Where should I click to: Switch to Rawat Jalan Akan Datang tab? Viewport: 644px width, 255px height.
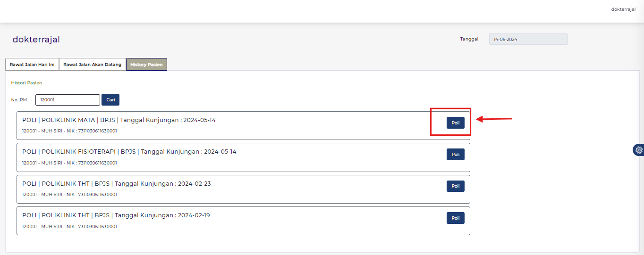click(93, 65)
